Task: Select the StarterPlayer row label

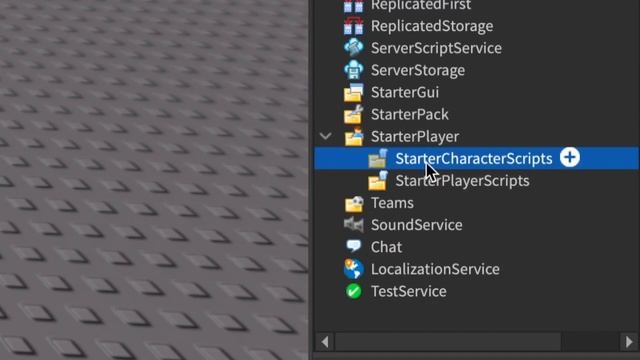Action: tap(415, 137)
